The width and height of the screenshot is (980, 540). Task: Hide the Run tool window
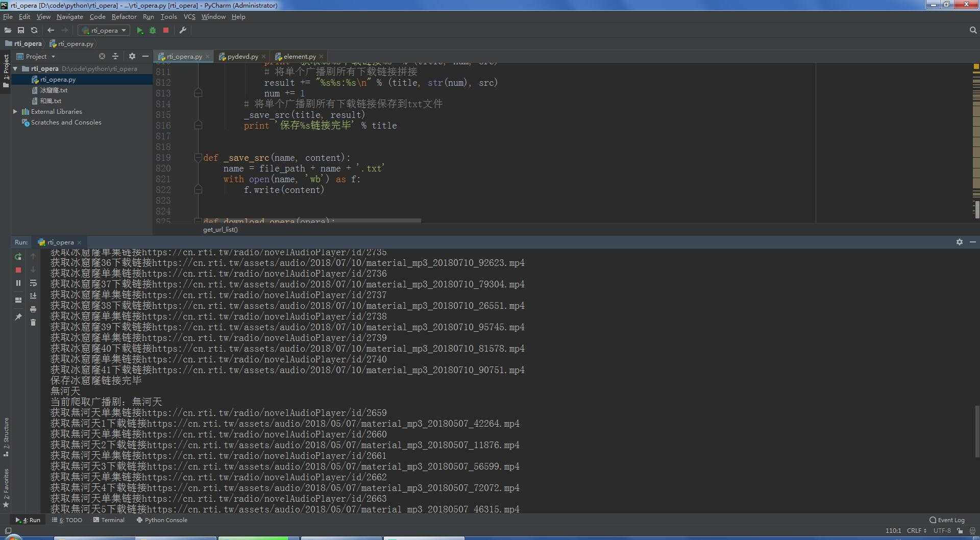click(972, 242)
